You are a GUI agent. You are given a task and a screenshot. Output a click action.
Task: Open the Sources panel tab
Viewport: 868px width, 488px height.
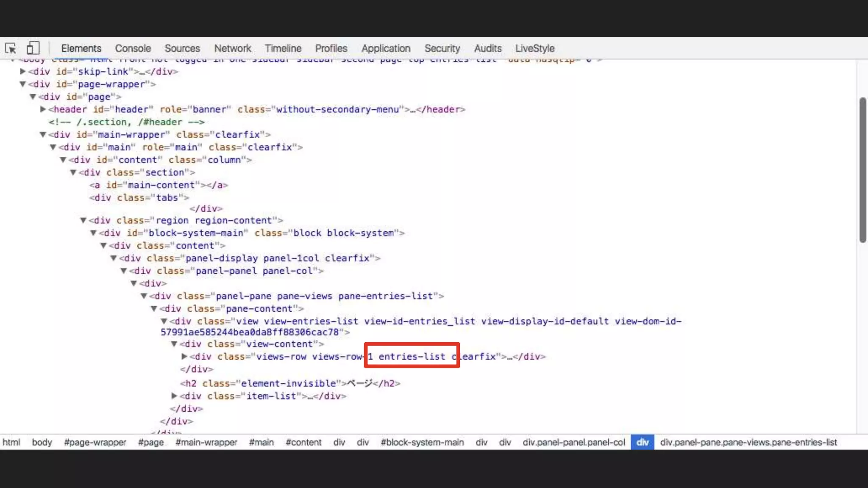click(182, 48)
